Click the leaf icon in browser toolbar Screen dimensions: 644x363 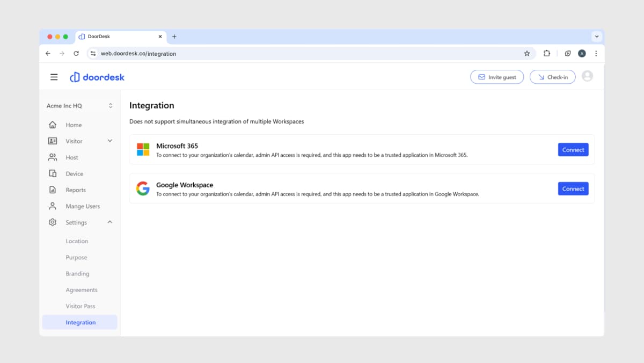[568, 53]
